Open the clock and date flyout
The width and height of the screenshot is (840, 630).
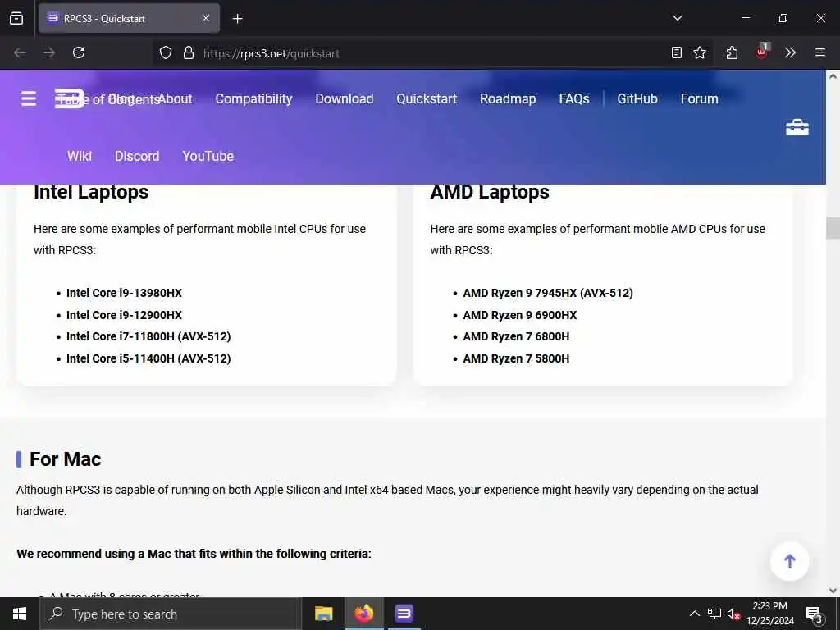[x=770, y=614]
